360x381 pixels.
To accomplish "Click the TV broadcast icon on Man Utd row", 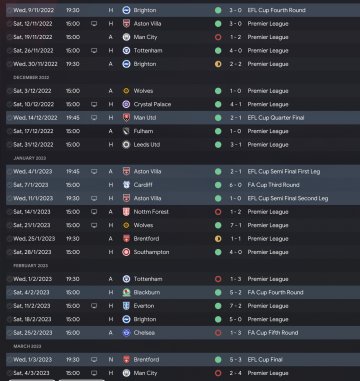I will 94,118.
